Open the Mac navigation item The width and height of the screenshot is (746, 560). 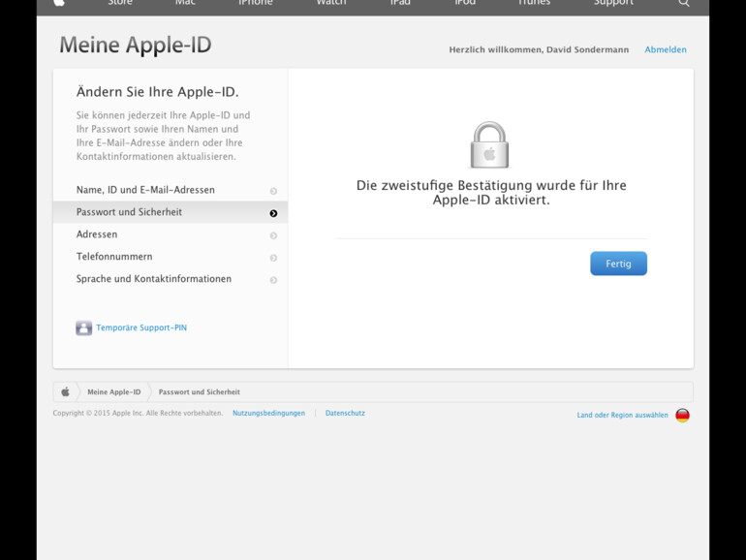point(185,3)
